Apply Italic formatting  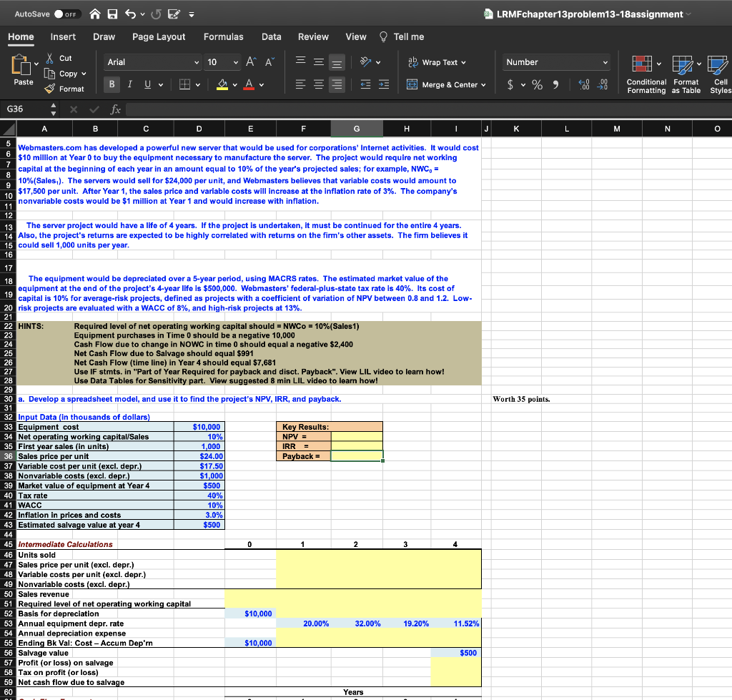coord(129,84)
